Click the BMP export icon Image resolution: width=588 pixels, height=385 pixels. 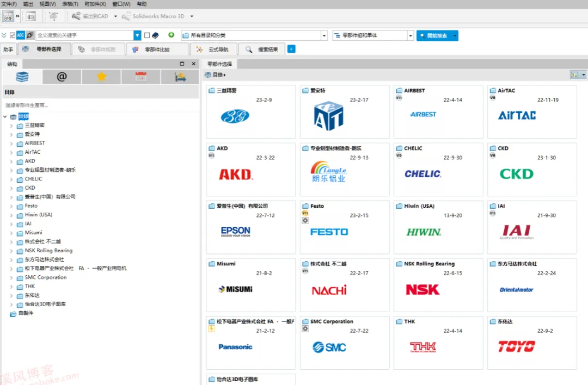coord(8,16)
